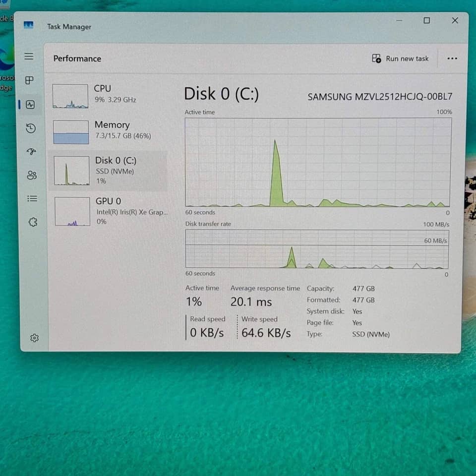This screenshot has width=476, height=476.
Task: Select the Memory performance item
Action: (x=108, y=132)
